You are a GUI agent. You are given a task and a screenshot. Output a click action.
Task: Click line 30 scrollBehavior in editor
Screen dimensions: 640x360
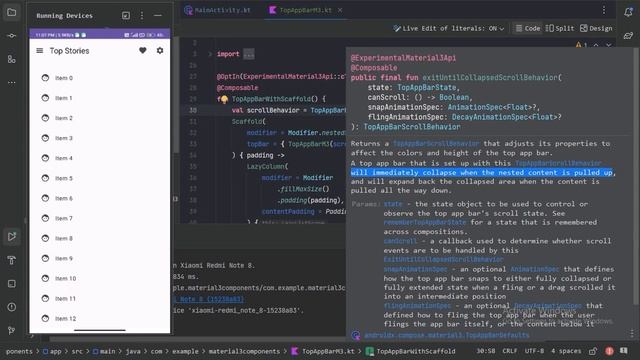coord(273,110)
